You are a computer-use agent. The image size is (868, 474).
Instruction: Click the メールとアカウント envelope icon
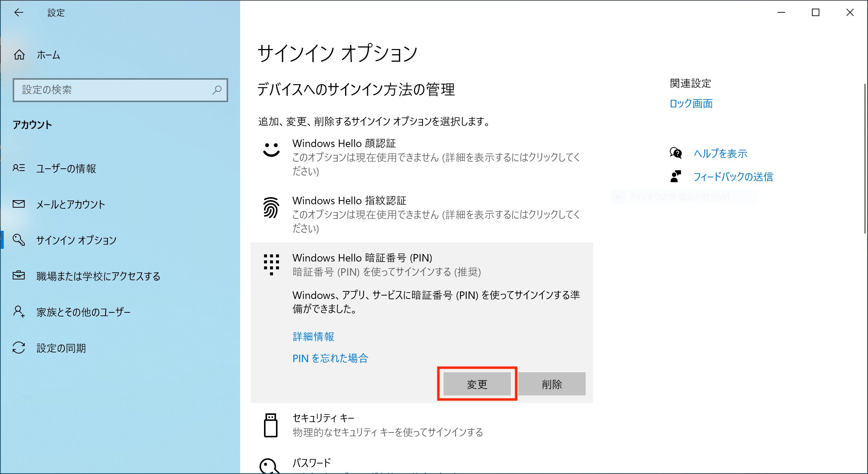tap(19, 204)
